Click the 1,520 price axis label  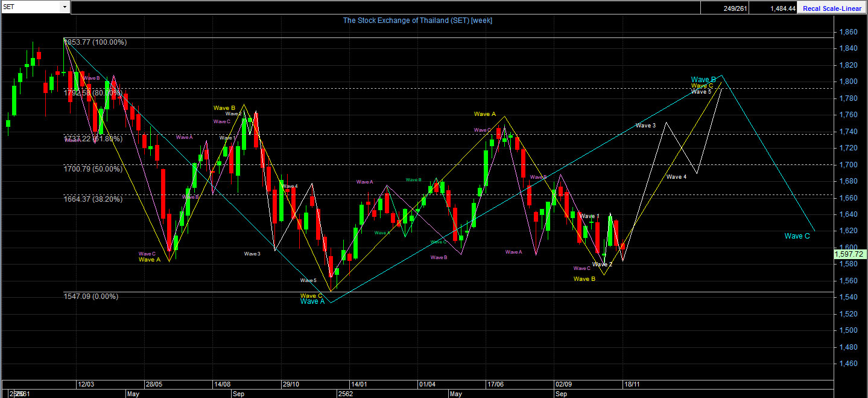click(x=847, y=314)
